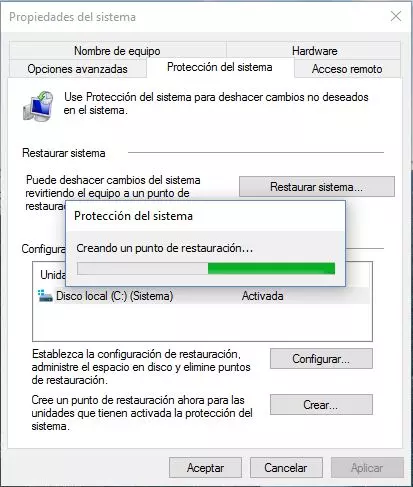Click the Cancelar button
This screenshot has width=413, height=487.
click(286, 468)
